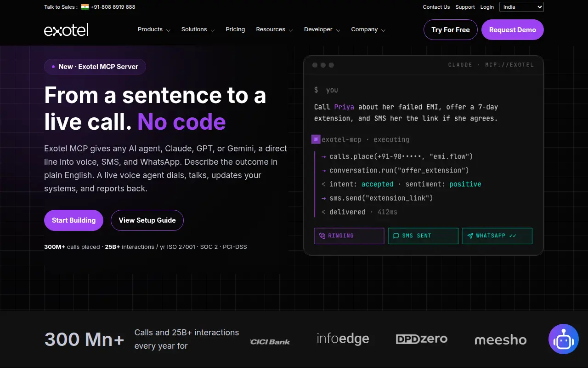The width and height of the screenshot is (588, 368).
Task: Click View Setup Guide button
Action: 147,220
